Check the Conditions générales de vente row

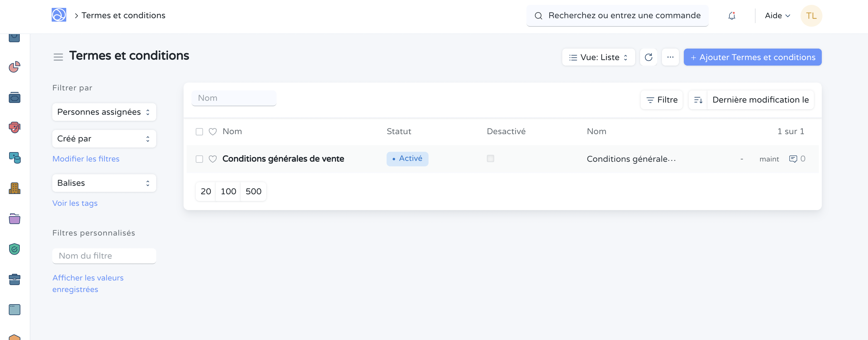[x=199, y=159]
